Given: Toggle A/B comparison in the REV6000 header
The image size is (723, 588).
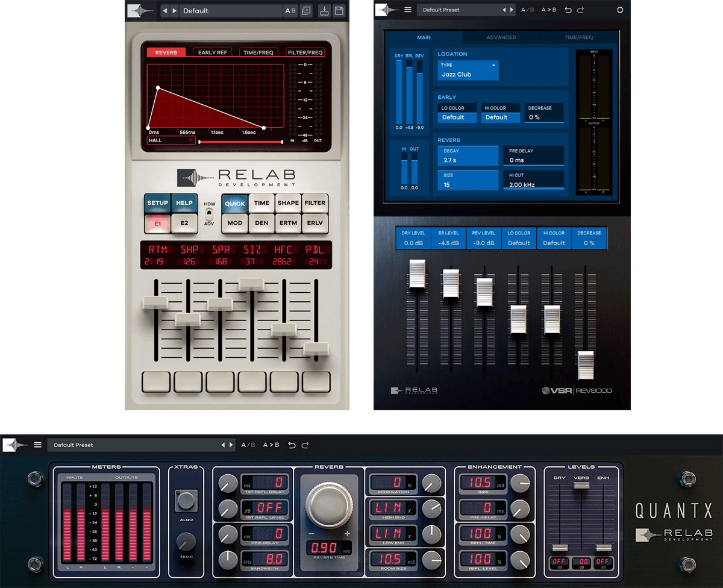Looking at the screenshot, I should pos(527,10).
